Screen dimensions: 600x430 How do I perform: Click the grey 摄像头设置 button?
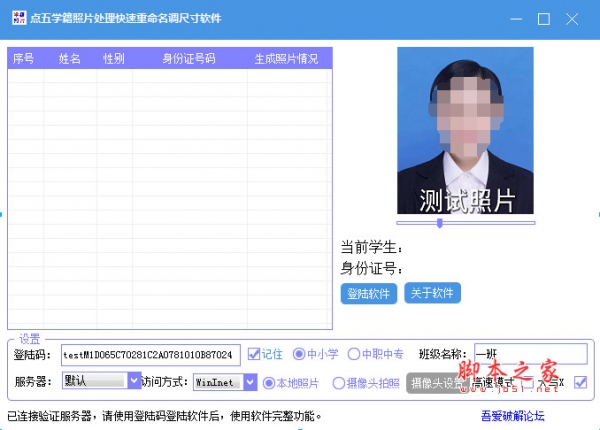[437, 383]
